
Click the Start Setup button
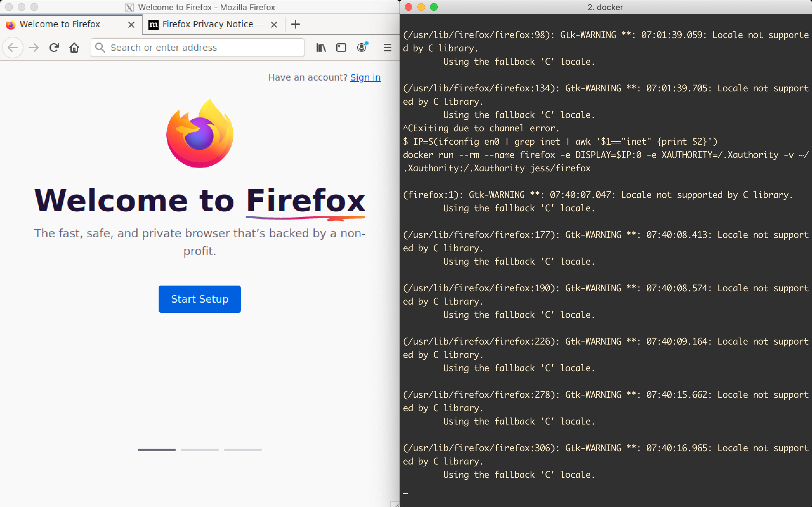point(200,299)
